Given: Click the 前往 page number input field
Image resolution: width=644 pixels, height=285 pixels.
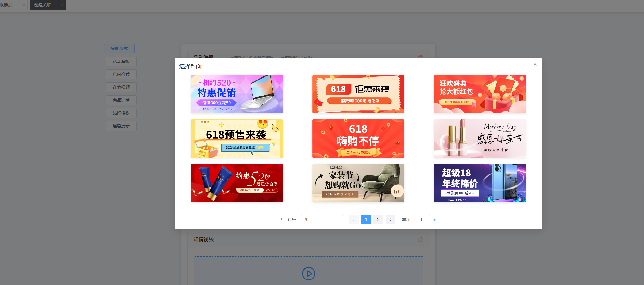Looking at the screenshot, I should (421, 220).
